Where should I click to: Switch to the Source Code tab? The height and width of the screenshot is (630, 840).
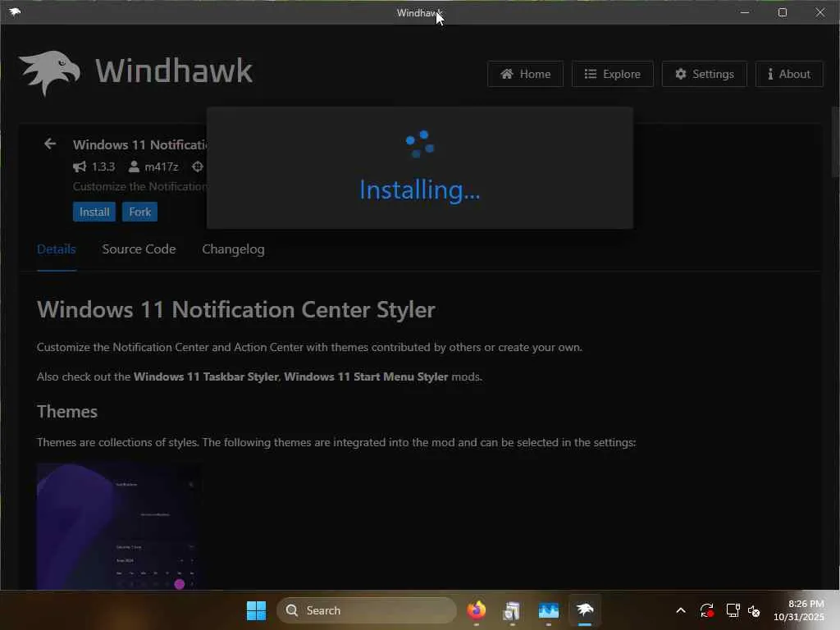[139, 249]
